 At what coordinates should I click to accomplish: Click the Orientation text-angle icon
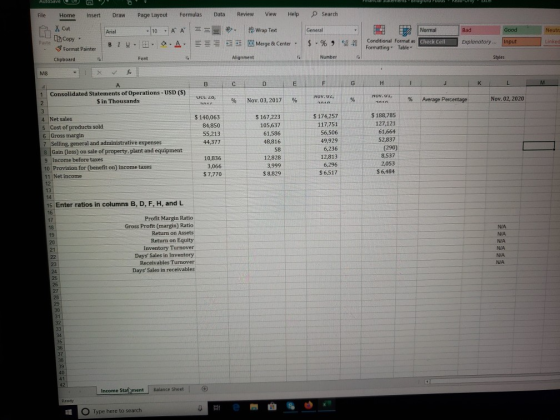[x=229, y=30]
